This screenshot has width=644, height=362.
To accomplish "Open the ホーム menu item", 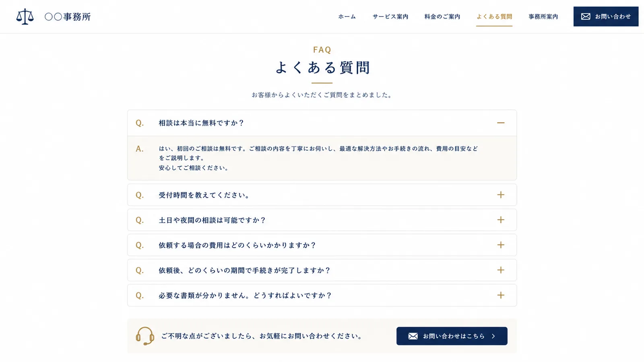I will 347,16.
